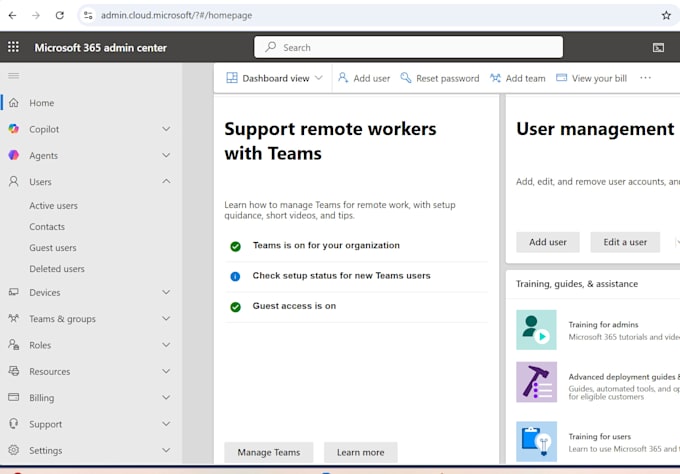Click the Add team icon in toolbar

click(x=495, y=78)
